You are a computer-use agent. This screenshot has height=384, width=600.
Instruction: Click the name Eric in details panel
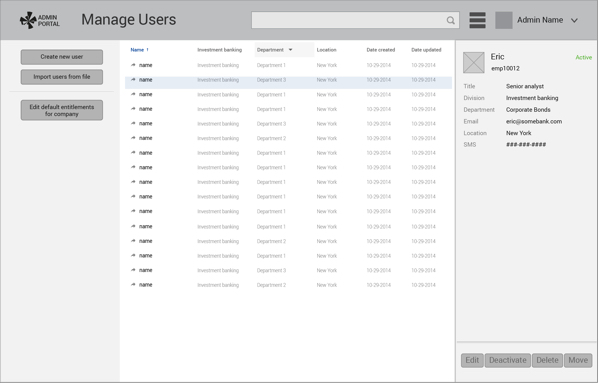tap(497, 57)
